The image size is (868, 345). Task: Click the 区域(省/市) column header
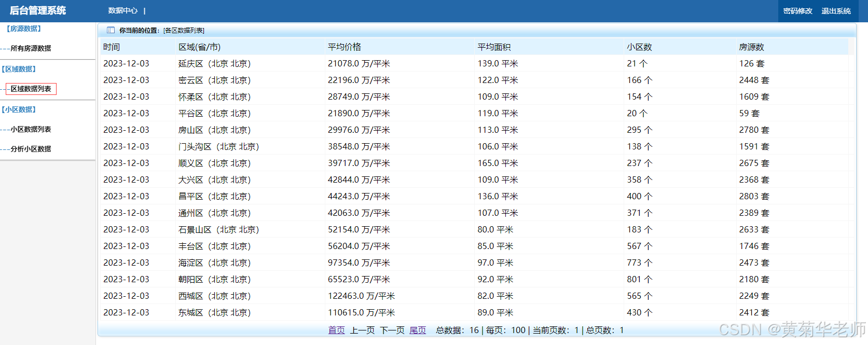pos(199,47)
